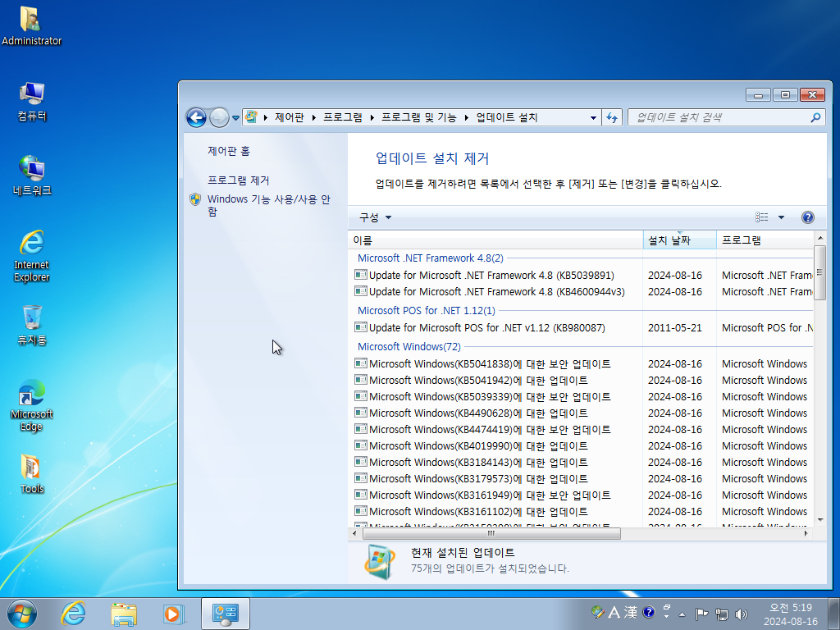This screenshot has width=840, height=630.
Task: Open the 휴지통 recycle bin icon
Action: [32, 325]
